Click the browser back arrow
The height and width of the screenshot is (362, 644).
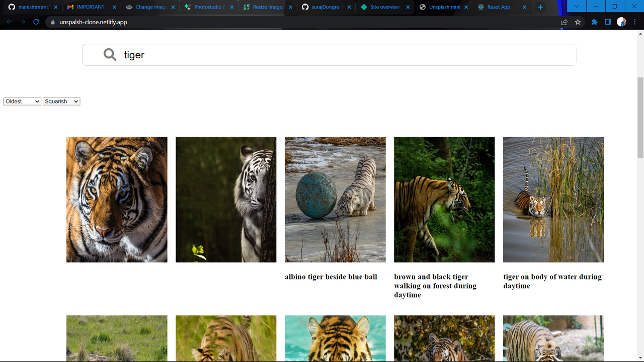click(9, 22)
